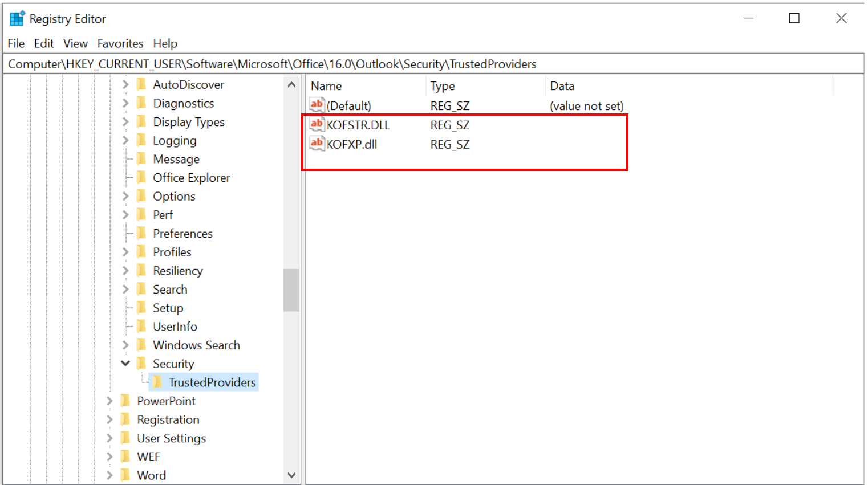Screen dimensions: 868x485
Task: Click REG_SZ type of KOFXP.dll
Action: tap(449, 144)
